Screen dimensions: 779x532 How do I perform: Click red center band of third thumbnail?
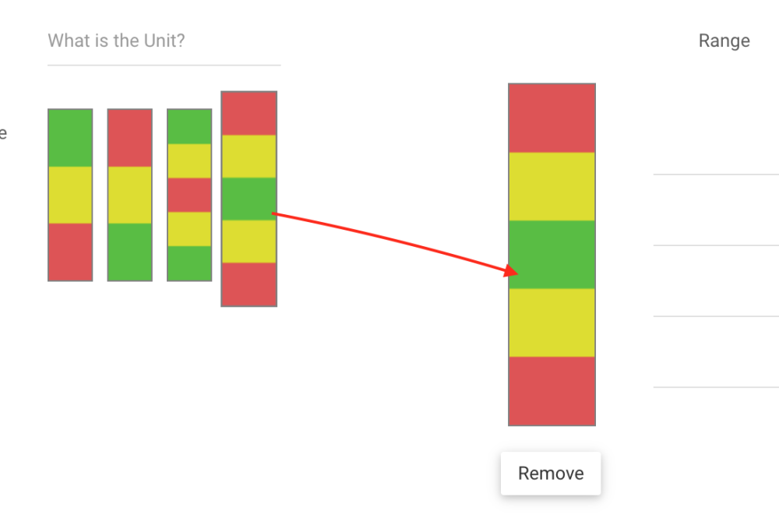pos(189,195)
